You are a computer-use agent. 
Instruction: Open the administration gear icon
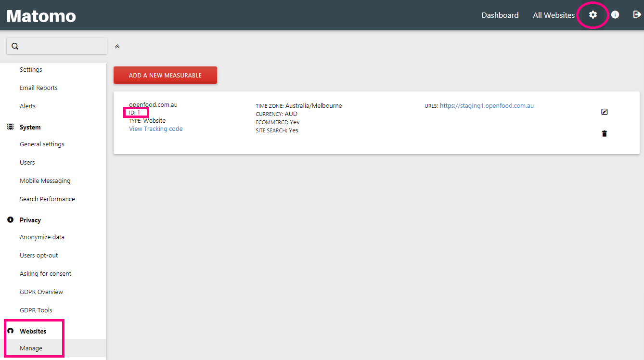593,15
